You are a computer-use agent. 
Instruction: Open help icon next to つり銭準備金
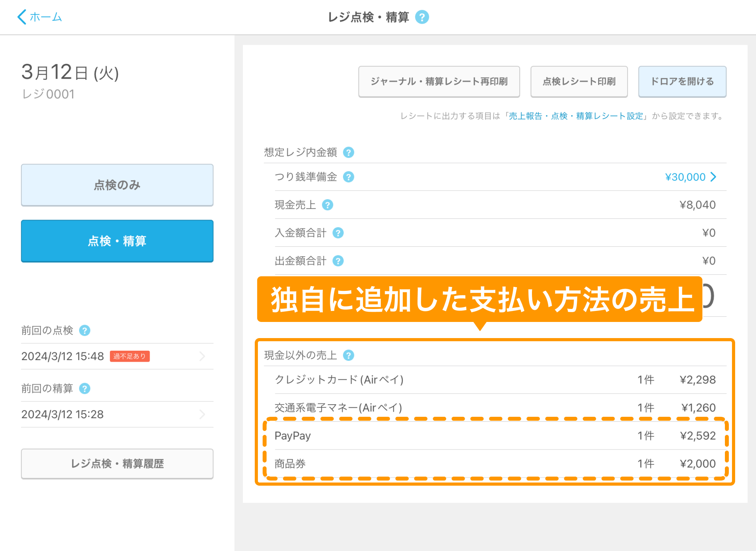pyautogui.click(x=348, y=177)
